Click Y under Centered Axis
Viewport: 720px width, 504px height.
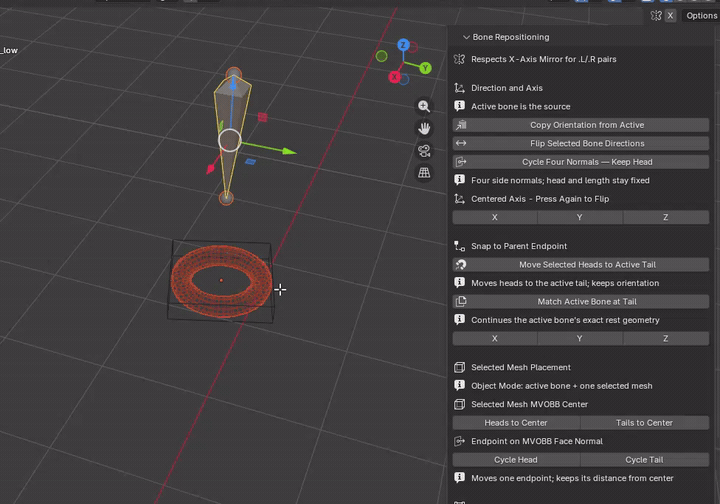pos(579,217)
